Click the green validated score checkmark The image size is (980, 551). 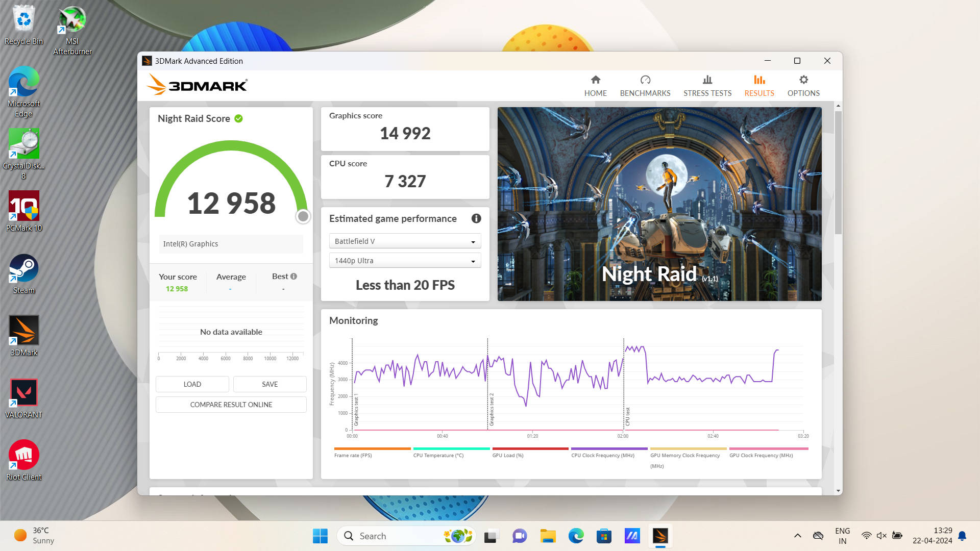238,119
